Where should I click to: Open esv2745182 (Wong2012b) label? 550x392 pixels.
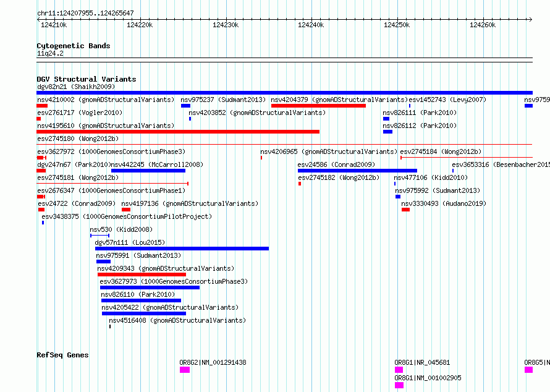coord(339,177)
